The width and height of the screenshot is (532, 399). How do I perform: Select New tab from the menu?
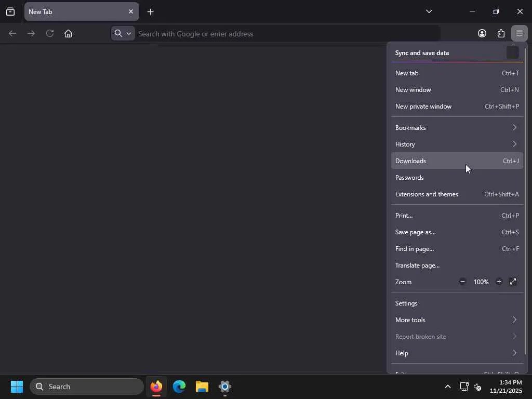(457, 73)
